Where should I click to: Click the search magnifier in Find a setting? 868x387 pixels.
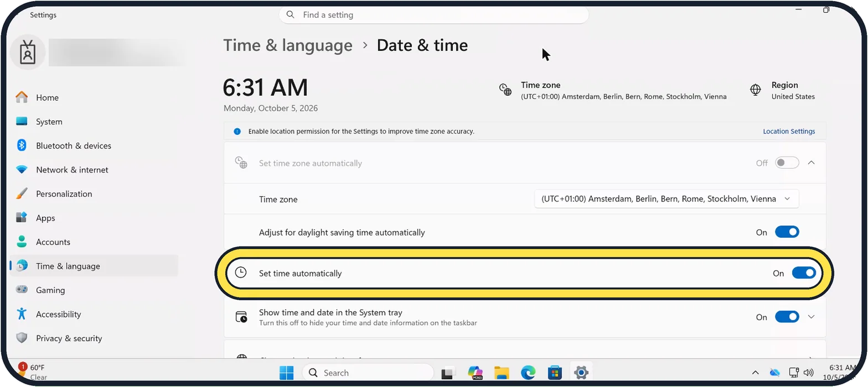point(291,15)
